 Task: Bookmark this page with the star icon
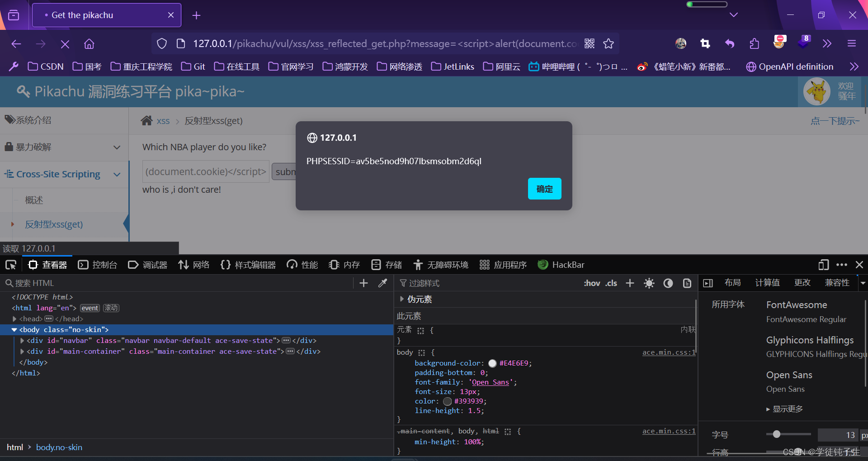tap(609, 44)
